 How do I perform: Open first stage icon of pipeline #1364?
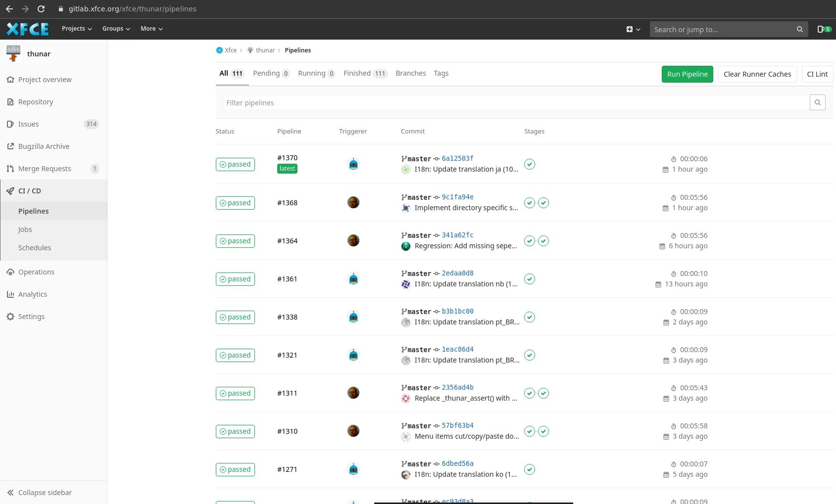pos(530,241)
